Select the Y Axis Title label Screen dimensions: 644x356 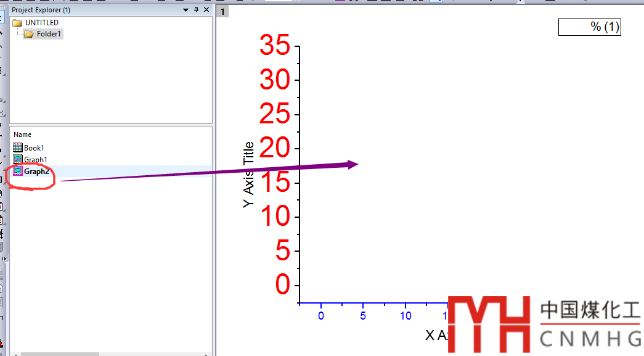[x=248, y=175]
